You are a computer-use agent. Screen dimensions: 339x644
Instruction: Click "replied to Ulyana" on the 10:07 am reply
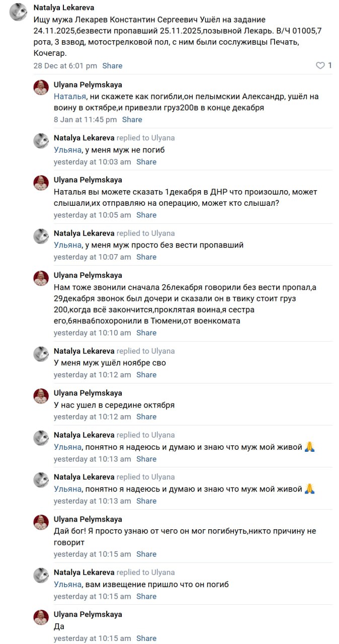(x=145, y=233)
